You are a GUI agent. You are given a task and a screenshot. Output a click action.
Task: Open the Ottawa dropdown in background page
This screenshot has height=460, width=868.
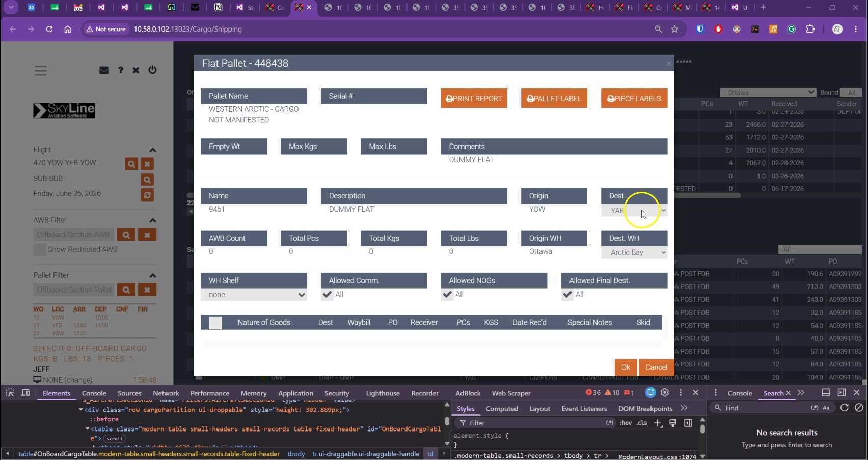click(768, 93)
